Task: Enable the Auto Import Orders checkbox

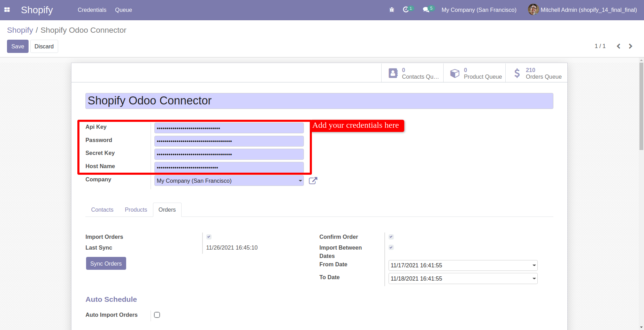Action: click(x=157, y=315)
